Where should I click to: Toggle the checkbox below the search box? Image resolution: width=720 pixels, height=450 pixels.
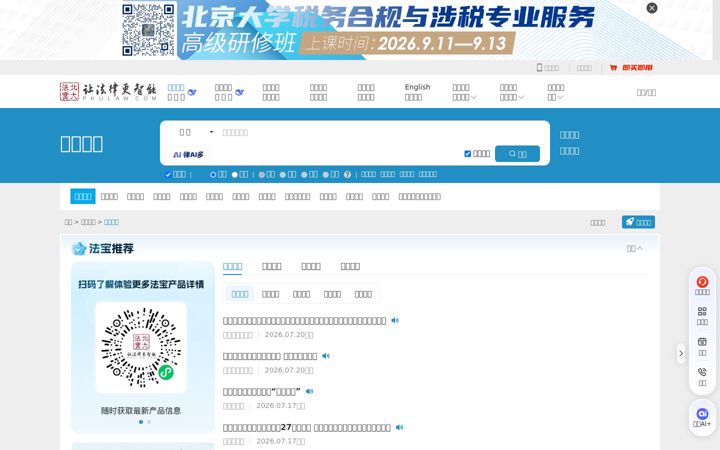click(x=168, y=174)
